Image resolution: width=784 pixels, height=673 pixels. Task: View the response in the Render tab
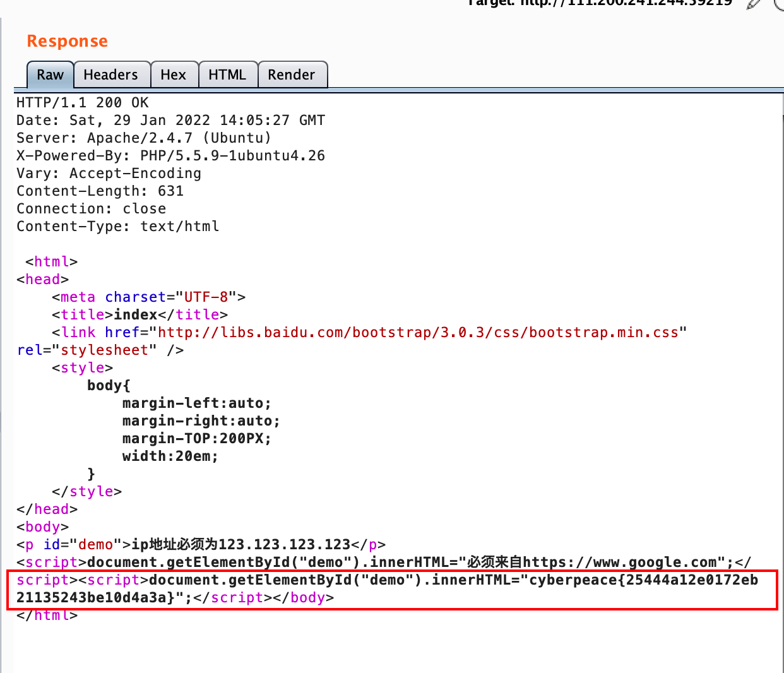292,74
